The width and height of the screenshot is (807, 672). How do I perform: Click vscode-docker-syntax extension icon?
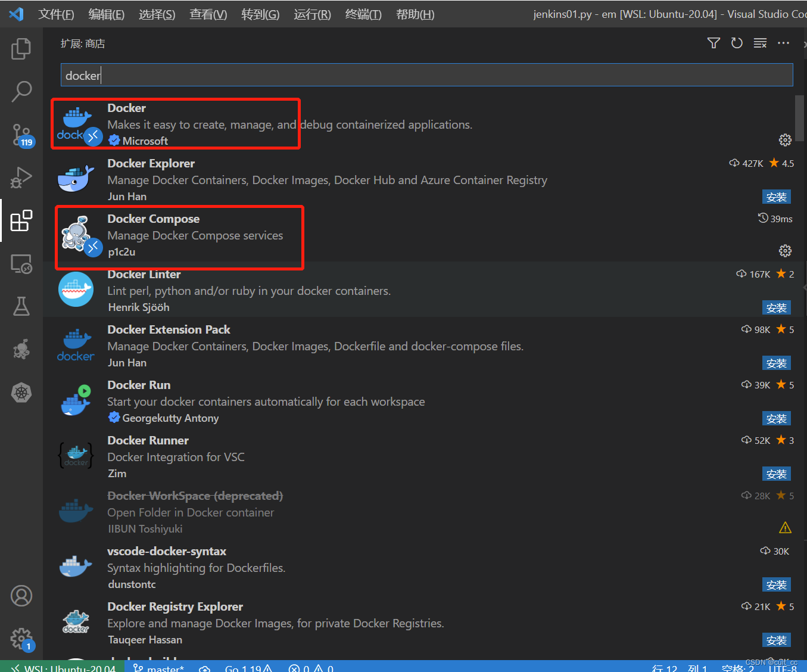(x=76, y=567)
